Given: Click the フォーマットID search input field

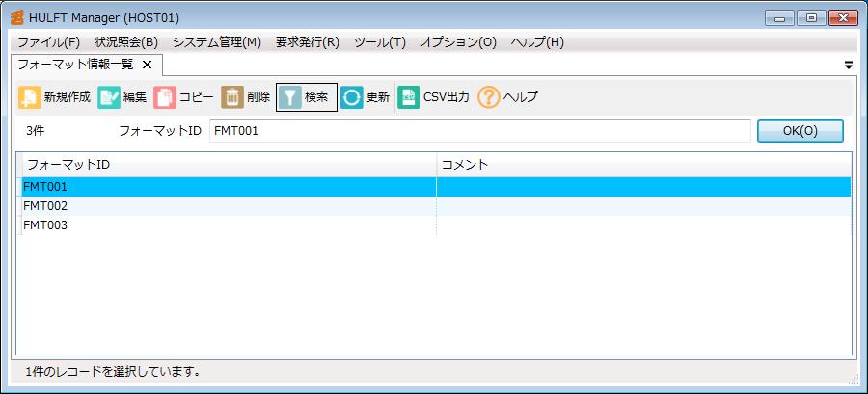Looking at the screenshot, I should pos(480,131).
